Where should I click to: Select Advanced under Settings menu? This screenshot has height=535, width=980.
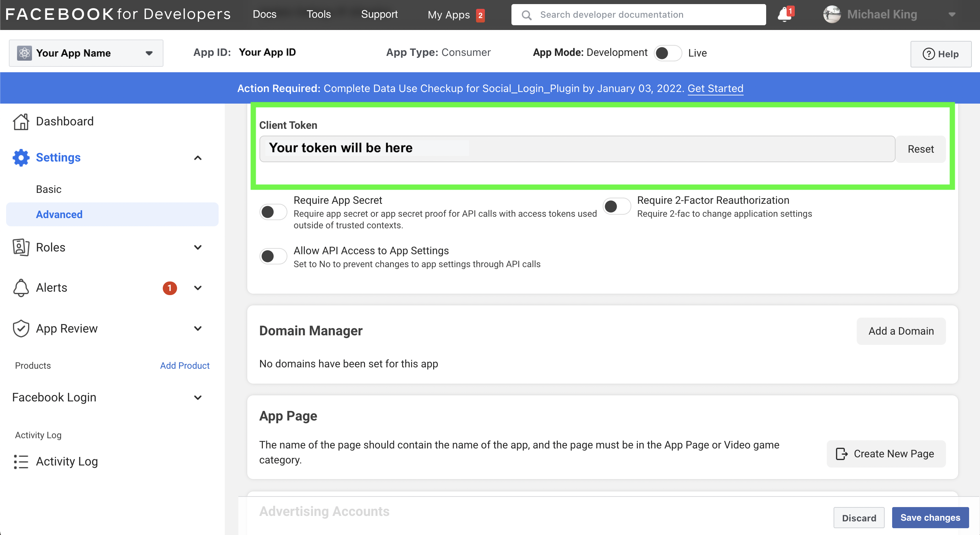[x=59, y=213]
